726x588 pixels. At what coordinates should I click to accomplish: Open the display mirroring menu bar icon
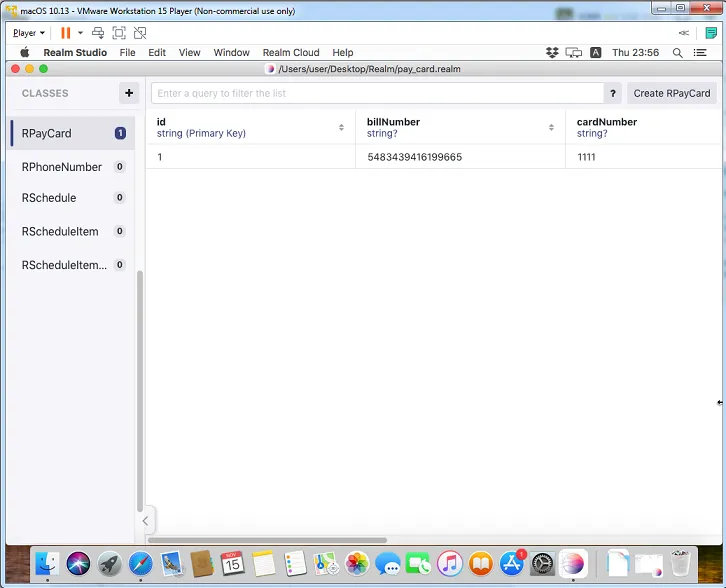coord(574,52)
